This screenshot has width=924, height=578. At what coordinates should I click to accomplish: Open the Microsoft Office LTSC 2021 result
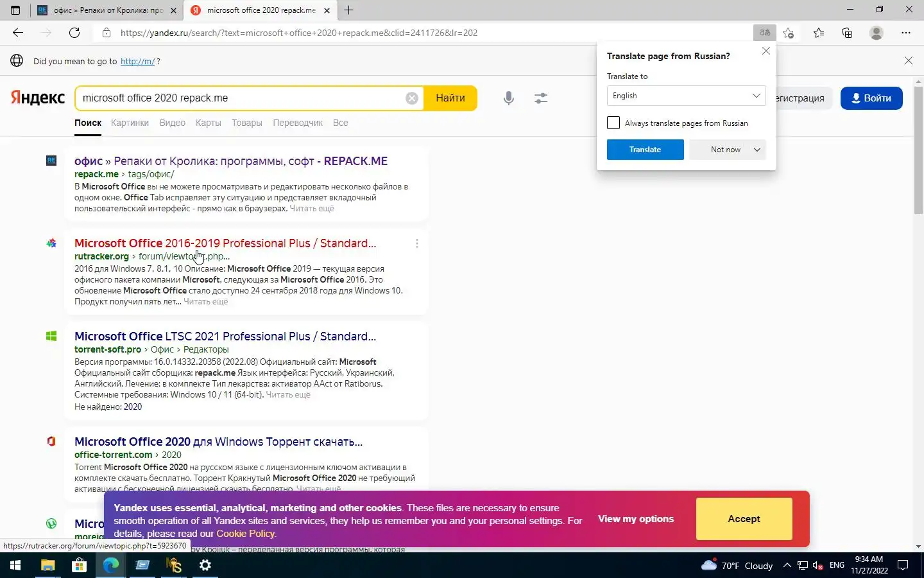point(225,337)
